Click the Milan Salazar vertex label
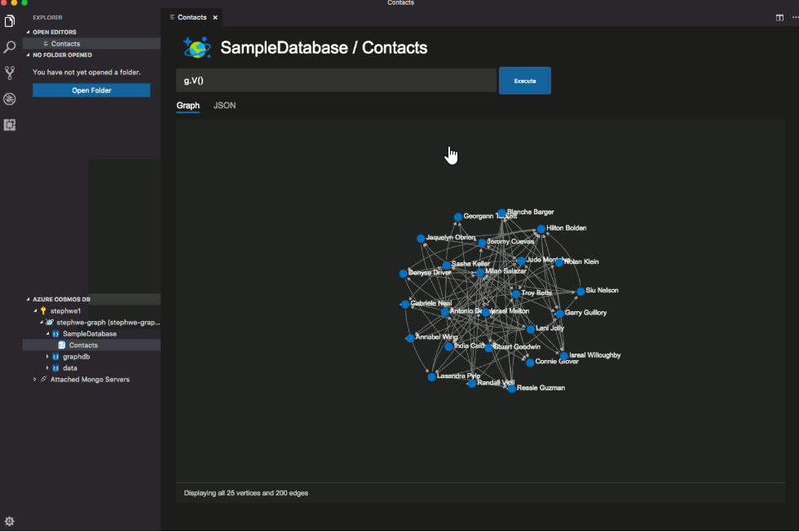This screenshot has width=799, height=532. pos(505,271)
